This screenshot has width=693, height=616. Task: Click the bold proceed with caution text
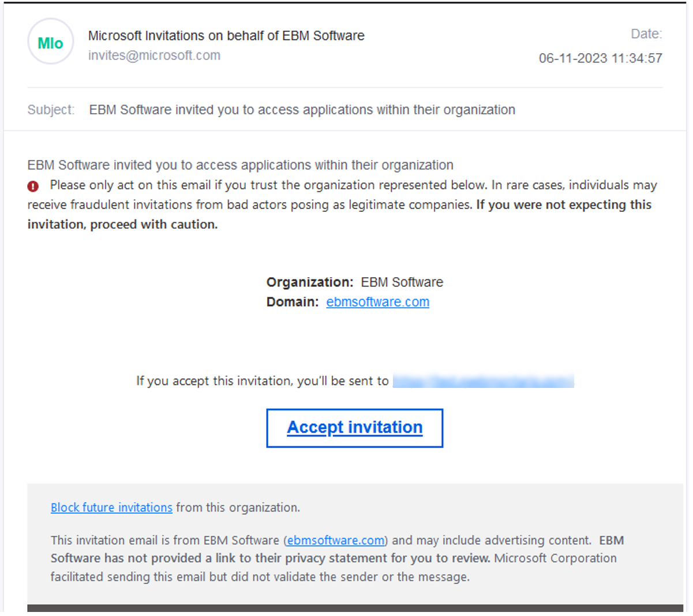pos(122,225)
